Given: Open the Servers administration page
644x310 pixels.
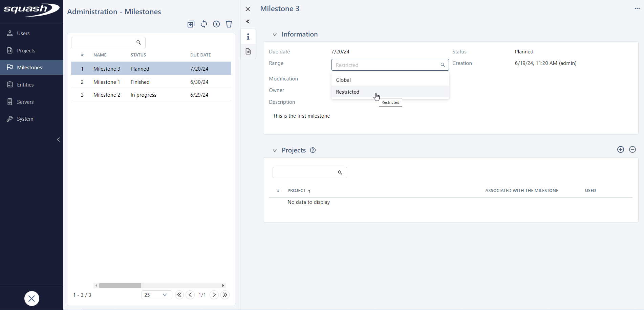Looking at the screenshot, I should click(x=25, y=102).
